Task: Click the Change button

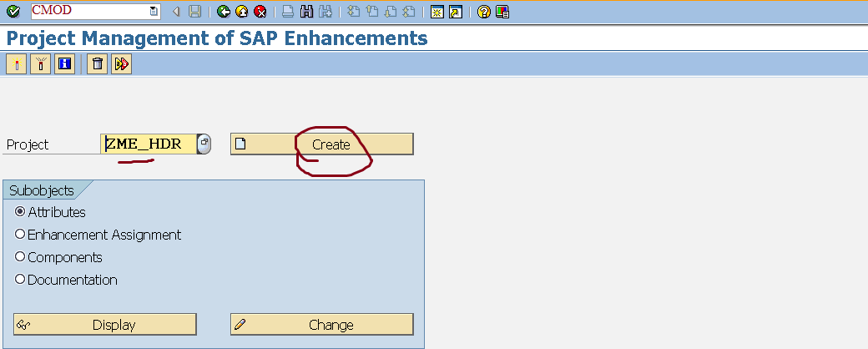Action: 321,325
